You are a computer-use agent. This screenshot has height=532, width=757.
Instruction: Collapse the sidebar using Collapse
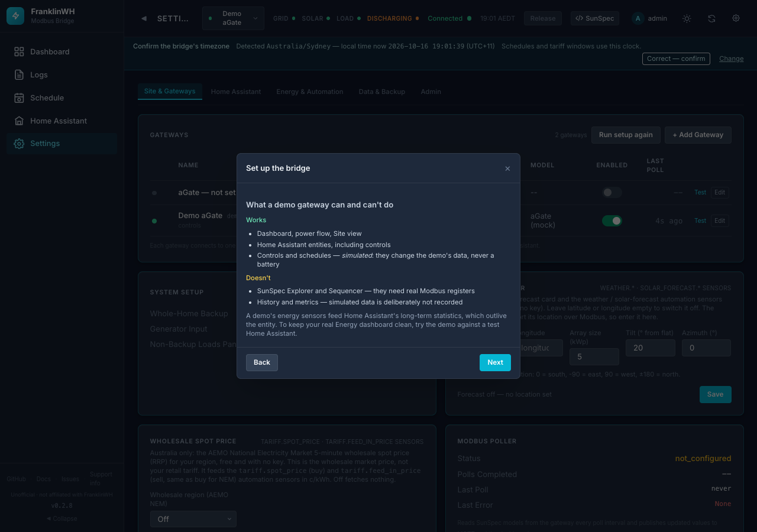coord(62,518)
